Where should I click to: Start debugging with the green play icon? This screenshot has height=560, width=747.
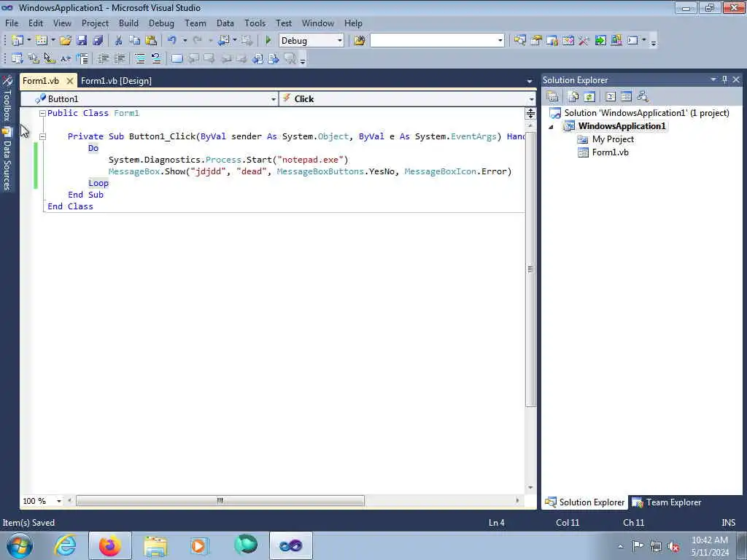pyautogui.click(x=268, y=41)
